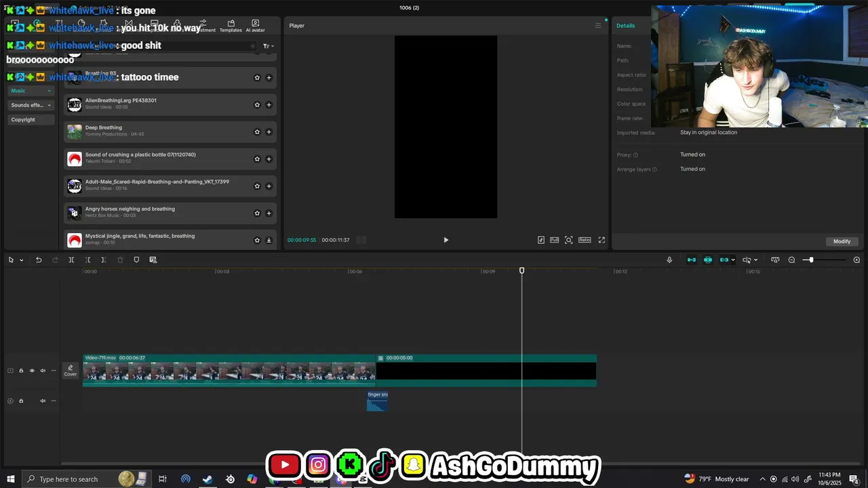Screen dimensions: 868x488
Task: Favorite the Deep Breathing sound
Action: pos(257,131)
